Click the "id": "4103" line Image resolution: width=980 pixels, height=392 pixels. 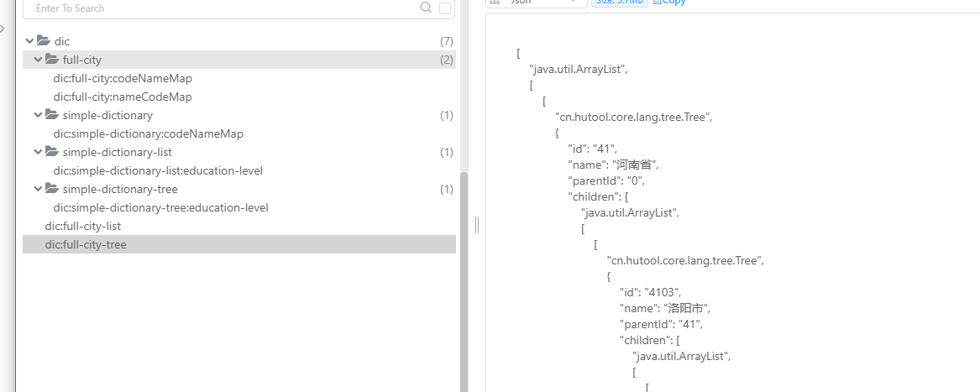tap(650, 292)
